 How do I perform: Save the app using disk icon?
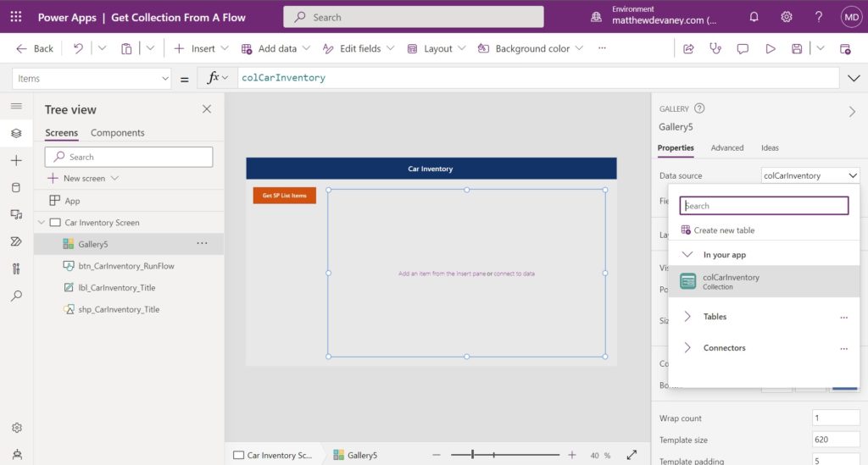(797, 48)
